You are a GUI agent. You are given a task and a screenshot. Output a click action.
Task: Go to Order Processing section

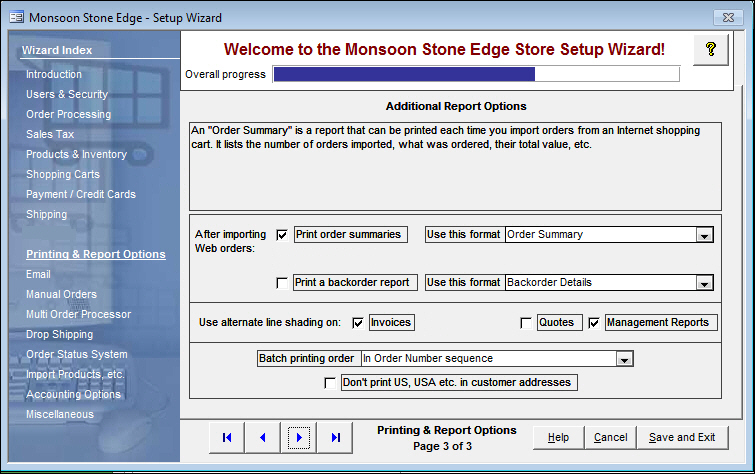(68, 114)
